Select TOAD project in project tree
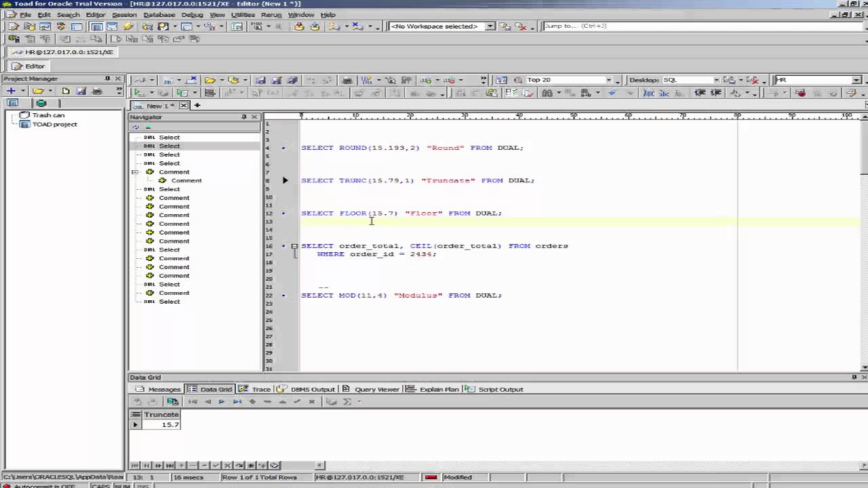Viewport: 868px width, 488px height. tap(54, 124)
